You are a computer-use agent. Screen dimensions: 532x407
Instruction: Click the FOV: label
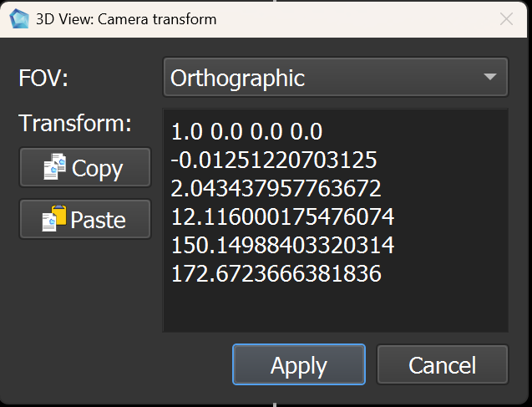point(43,78)
